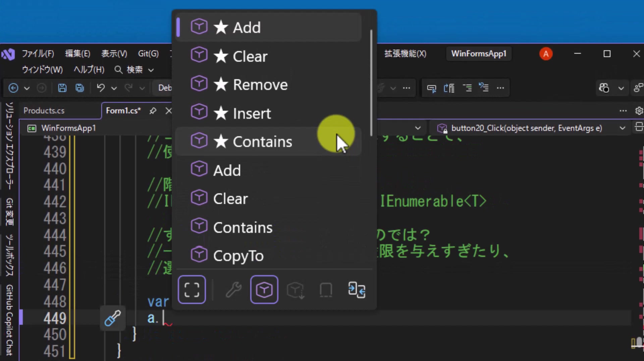This screenshot has height=361, width=644.
Task: Open the 編集(E) menu
Action: click(x=77, y=54)
